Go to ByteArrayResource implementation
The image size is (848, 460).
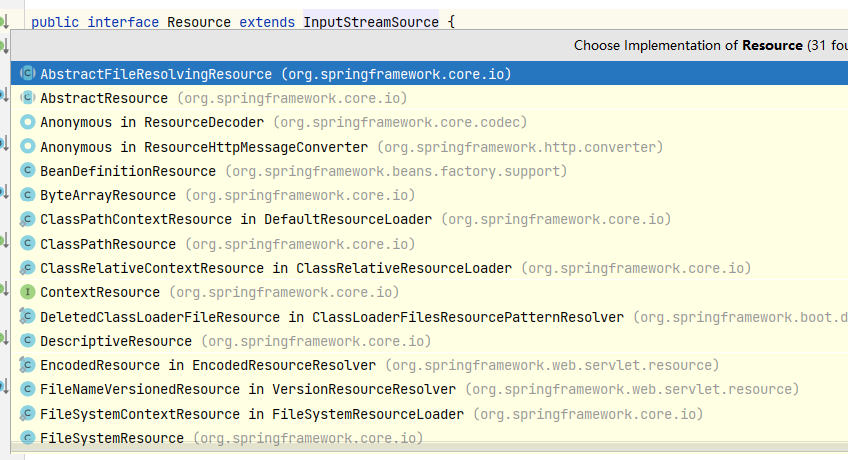pos(429,195)
